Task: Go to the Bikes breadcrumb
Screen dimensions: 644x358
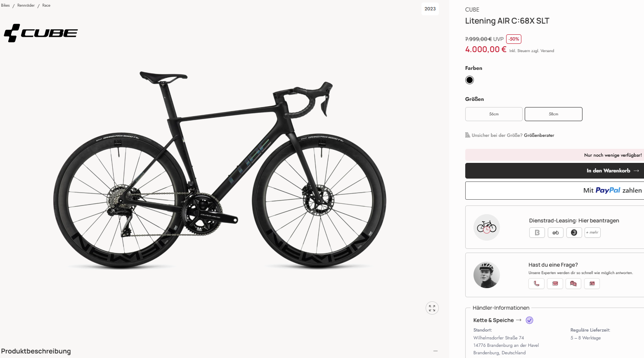Action: [5, 5]
